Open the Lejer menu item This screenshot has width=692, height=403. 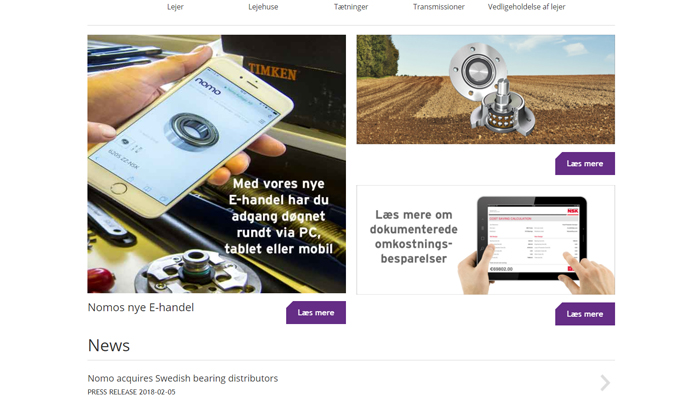coord(175,7)
